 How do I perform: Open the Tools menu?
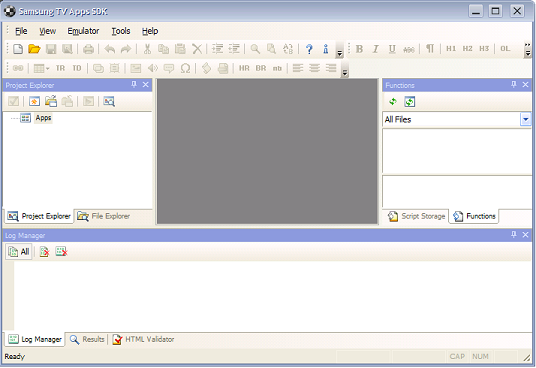click(x=121, y=31)
